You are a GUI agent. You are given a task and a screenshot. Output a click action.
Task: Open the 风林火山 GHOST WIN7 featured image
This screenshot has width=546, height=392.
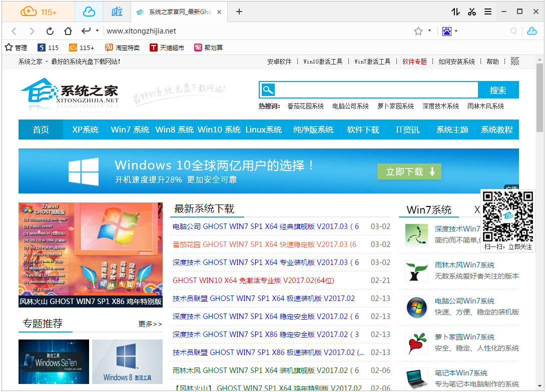[x=91, y=255]
